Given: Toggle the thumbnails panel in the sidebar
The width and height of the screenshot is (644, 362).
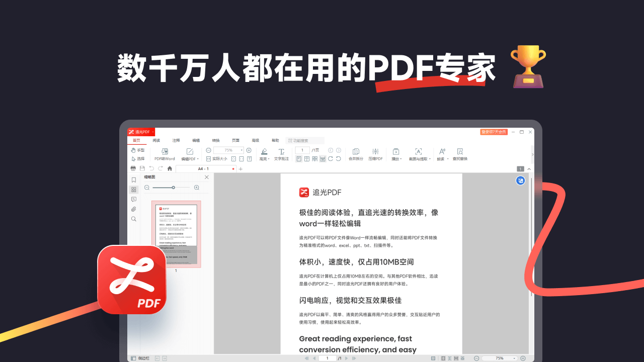Looking at the screenshot, I should (133, 190).
